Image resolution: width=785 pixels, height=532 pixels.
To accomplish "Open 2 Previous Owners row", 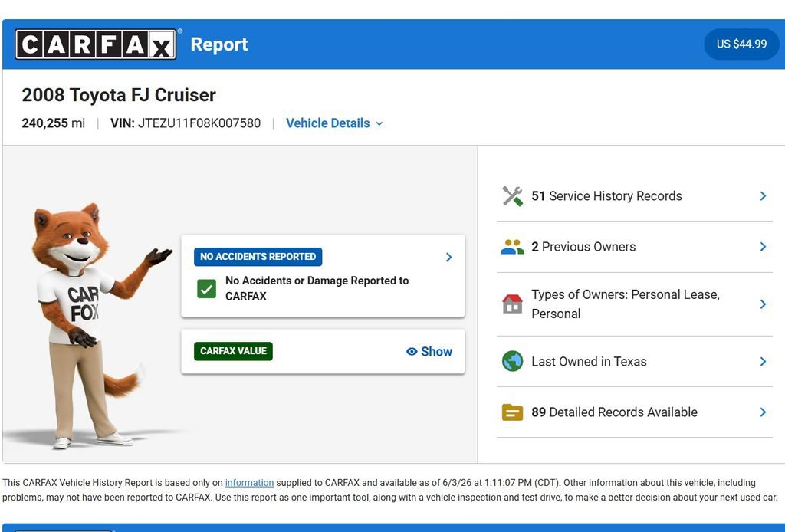I will (634, 247).
